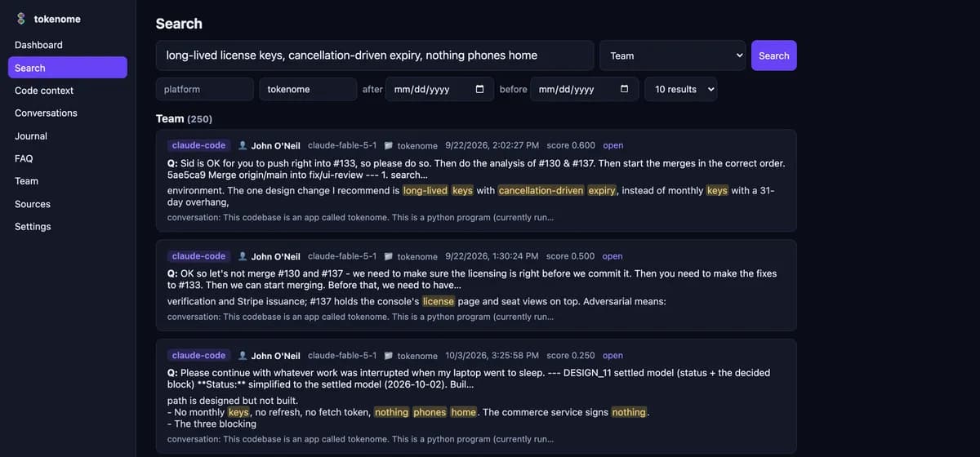Open the Code context page
Viewport: 980px width, 457px height.
pyautogui.click(x=44, y=91)
